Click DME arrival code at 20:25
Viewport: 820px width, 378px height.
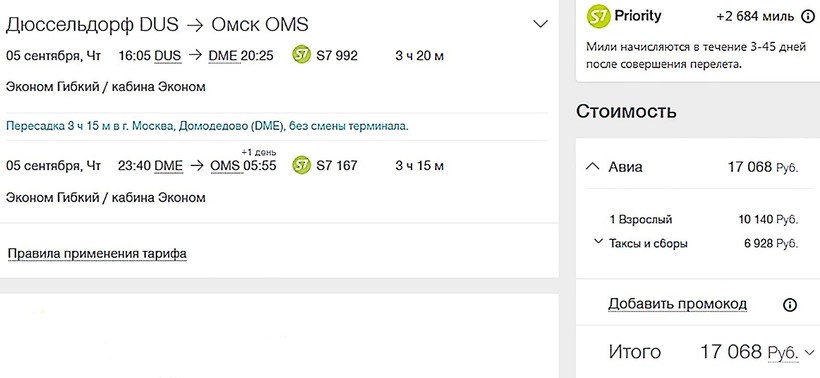click(223, 55)
